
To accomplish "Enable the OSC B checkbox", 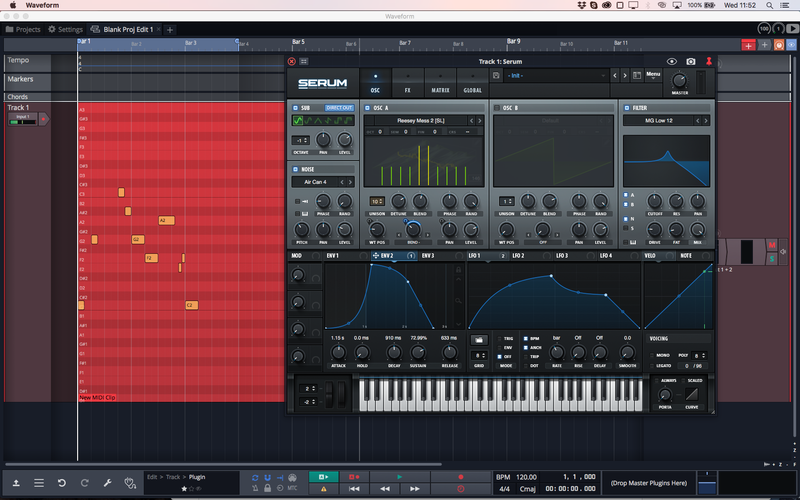I will pos(497,108).
